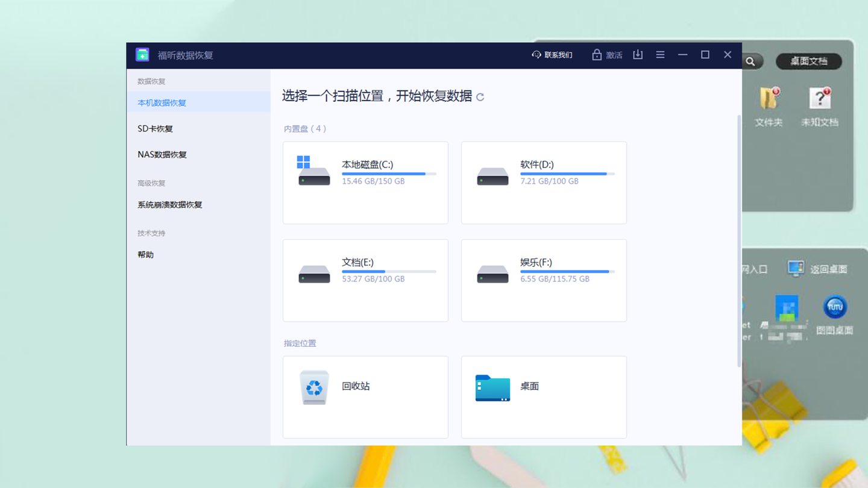Click the 激活 activate lock button
The height and width of the screenshot is (488, 868).
pyautogui.click(x=607, y=55)
